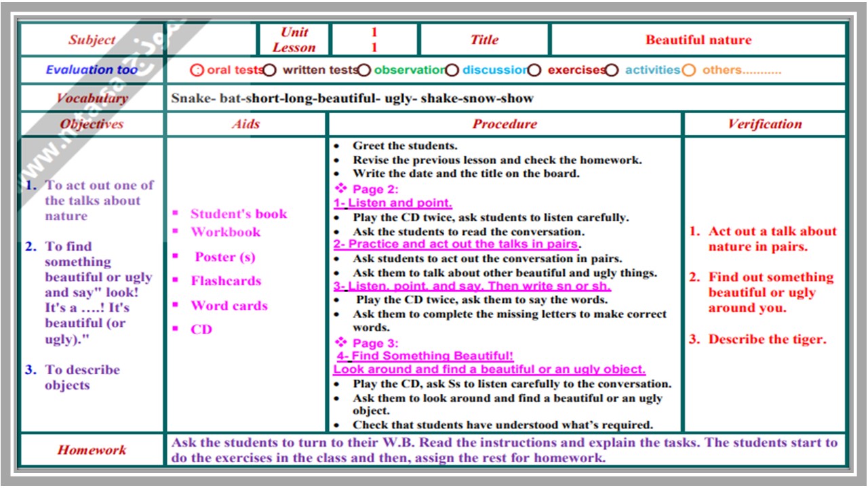The height and width of the screenshot is (488, 868).
Task: Click the 'Greet the students.' line
Action: 405,146
